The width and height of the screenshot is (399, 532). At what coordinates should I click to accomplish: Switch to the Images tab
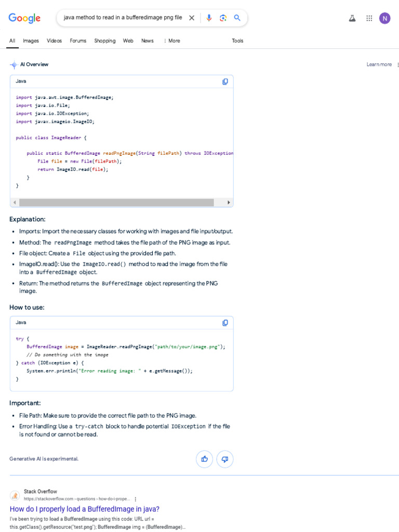tap(31, 41)
